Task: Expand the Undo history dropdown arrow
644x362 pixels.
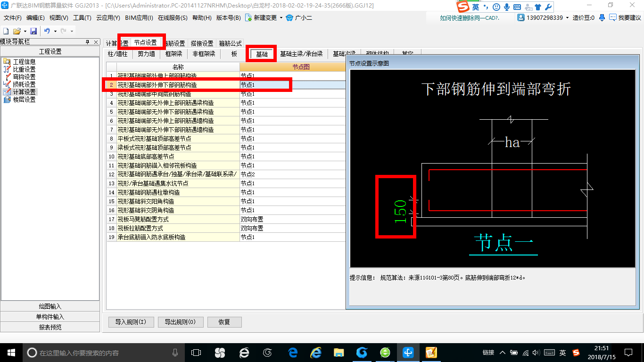Action: coord(55,31)
